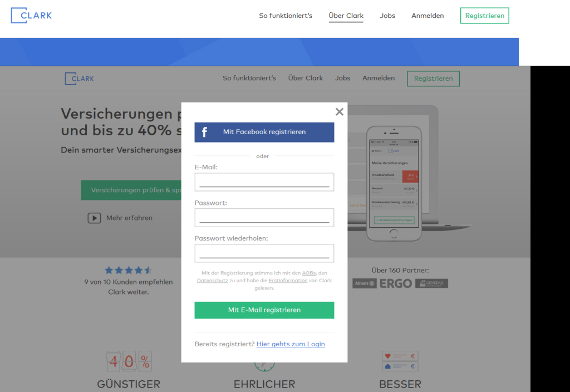Open 'Über Clark' in the dimmed page navigation
Image resolution: width=570 pixels, height=392 pixels.
306,78
